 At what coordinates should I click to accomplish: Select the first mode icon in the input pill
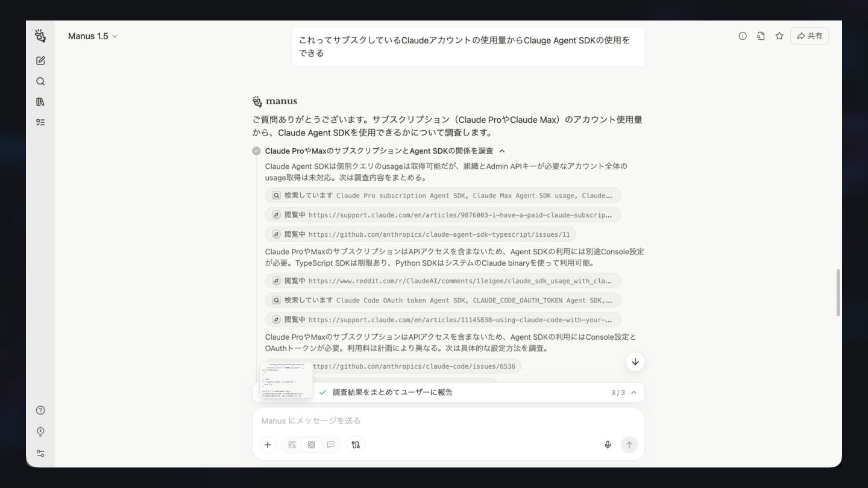[x=292, y=445]
